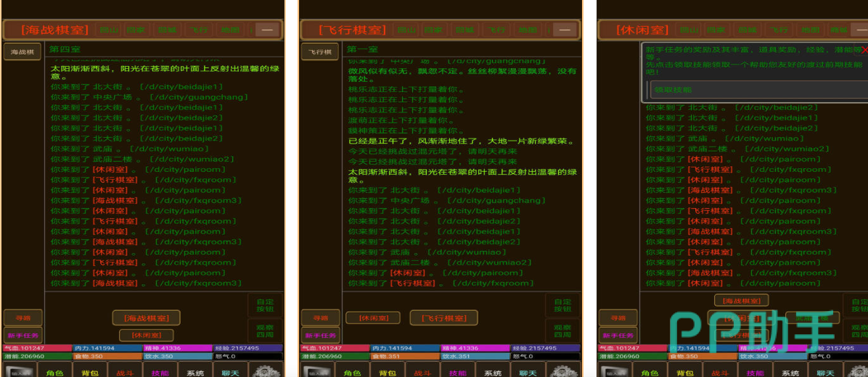Screen dimensions: 868x377
Task: Select the 战斗 tab in the middle panel
Action: [x=422, y=373]
